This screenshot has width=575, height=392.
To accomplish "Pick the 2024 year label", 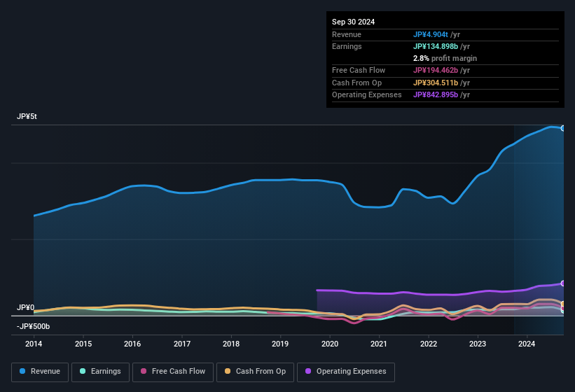I will click(x=527, y=344).
